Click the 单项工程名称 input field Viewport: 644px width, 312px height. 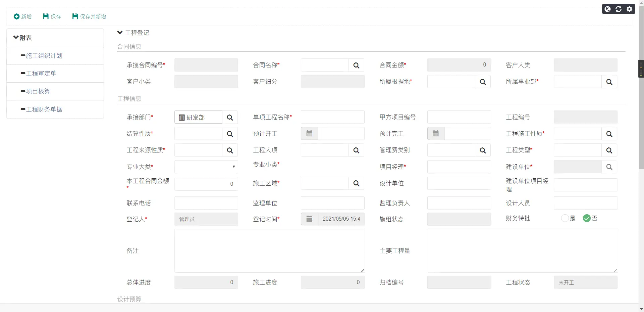(332, 117)
